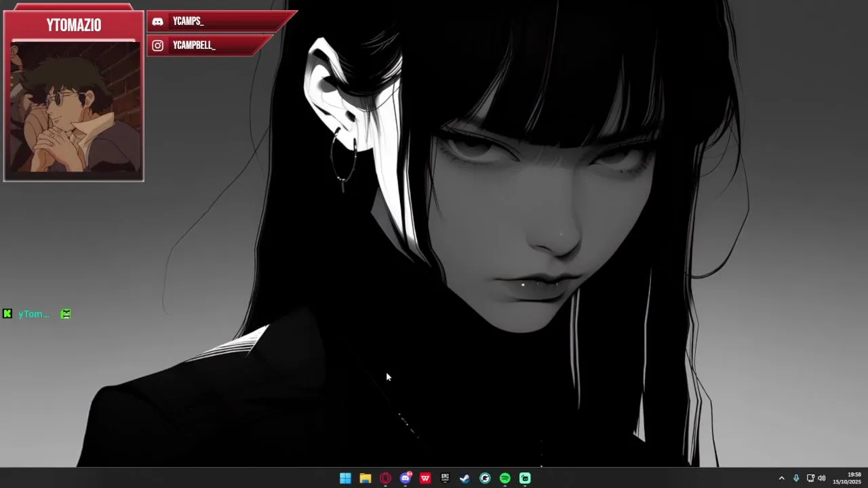Viewport: 868px width, 488px height.
Task: Open the network status tray icon
Action: coord(810,479)
